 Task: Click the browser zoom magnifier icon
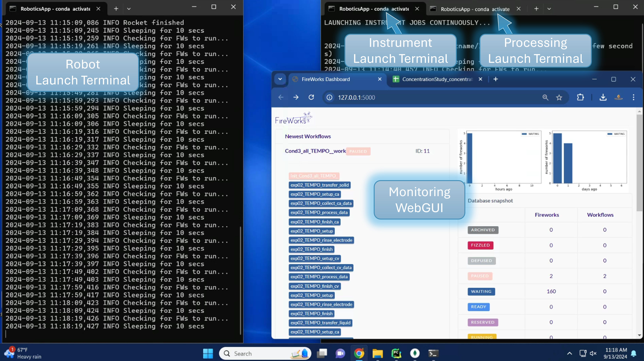tap(545, 98)
